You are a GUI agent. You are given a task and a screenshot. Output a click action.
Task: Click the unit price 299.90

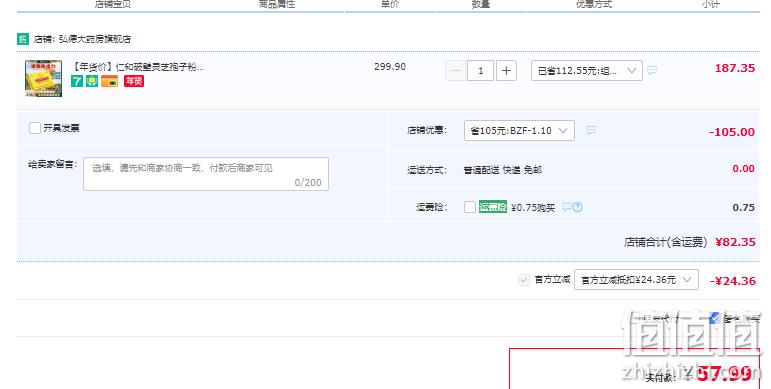pos(390,66)
